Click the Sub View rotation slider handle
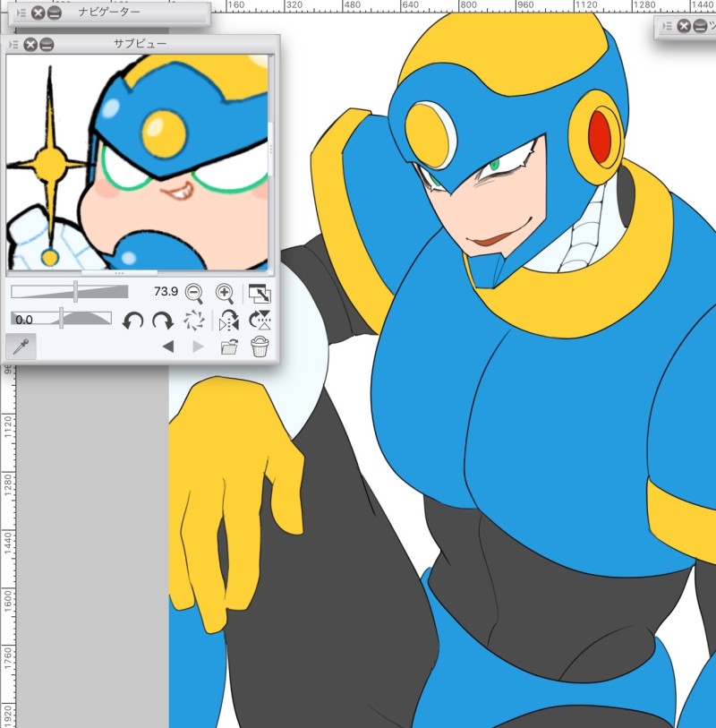 point(61,319)
